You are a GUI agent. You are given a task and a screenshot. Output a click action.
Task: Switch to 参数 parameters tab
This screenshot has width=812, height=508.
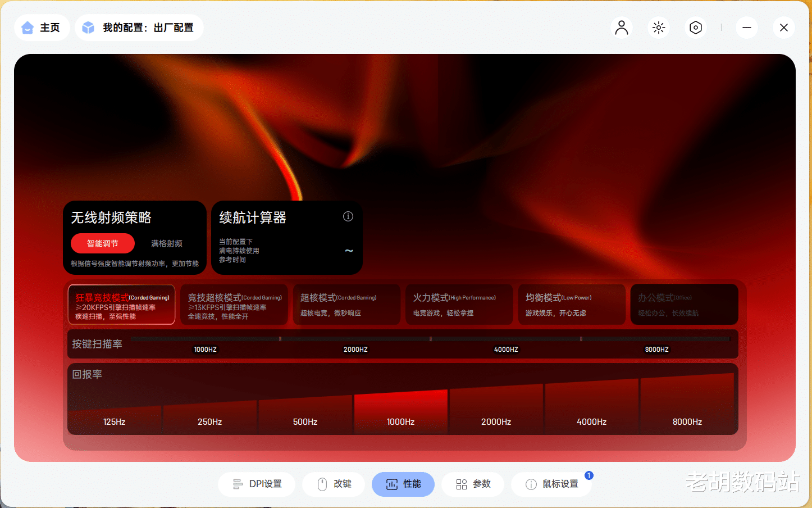[473, 484]
